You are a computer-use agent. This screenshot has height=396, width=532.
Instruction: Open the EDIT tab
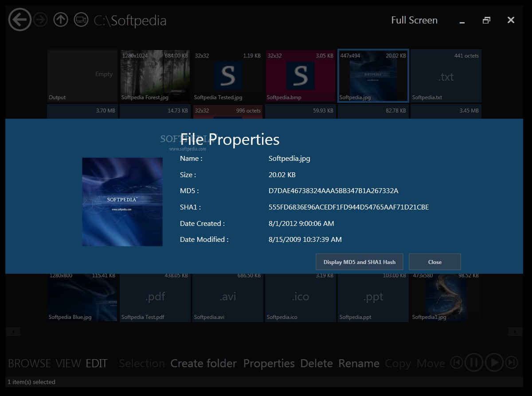(97, 364)
